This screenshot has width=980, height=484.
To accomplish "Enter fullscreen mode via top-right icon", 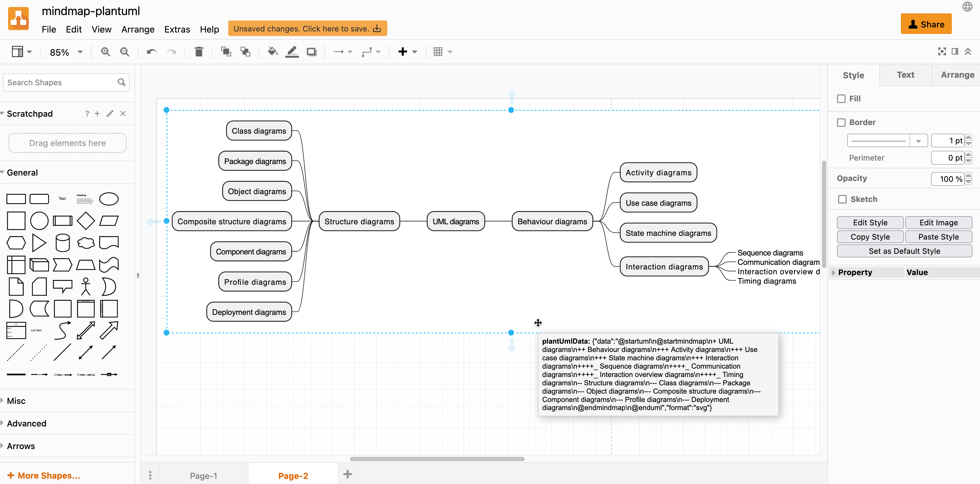I will 942,51.
